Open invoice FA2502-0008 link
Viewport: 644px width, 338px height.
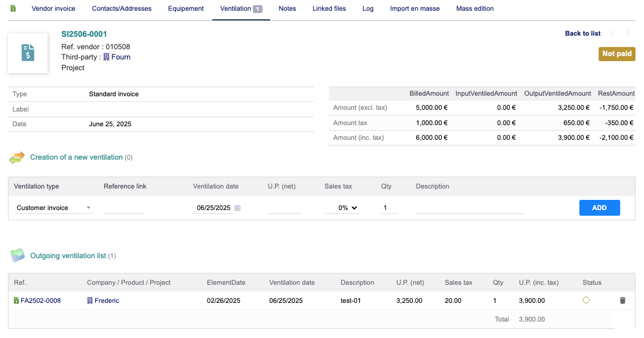point(40,301)
